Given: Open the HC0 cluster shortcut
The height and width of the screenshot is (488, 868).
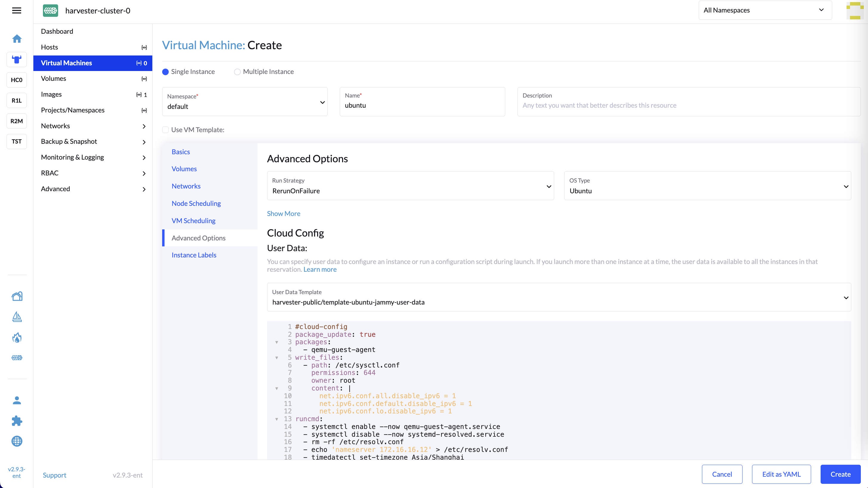Looking at the screenshot, I should pos(16,80).
